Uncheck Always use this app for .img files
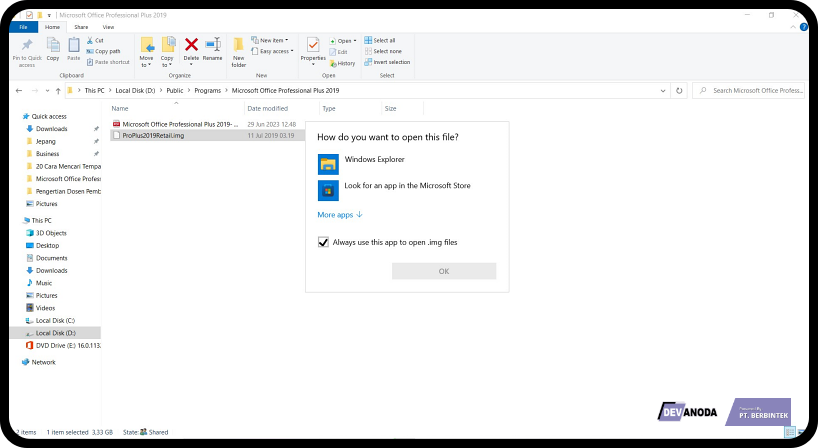Image resolution: width=818 pixels, height=448 pixels. 323,243
